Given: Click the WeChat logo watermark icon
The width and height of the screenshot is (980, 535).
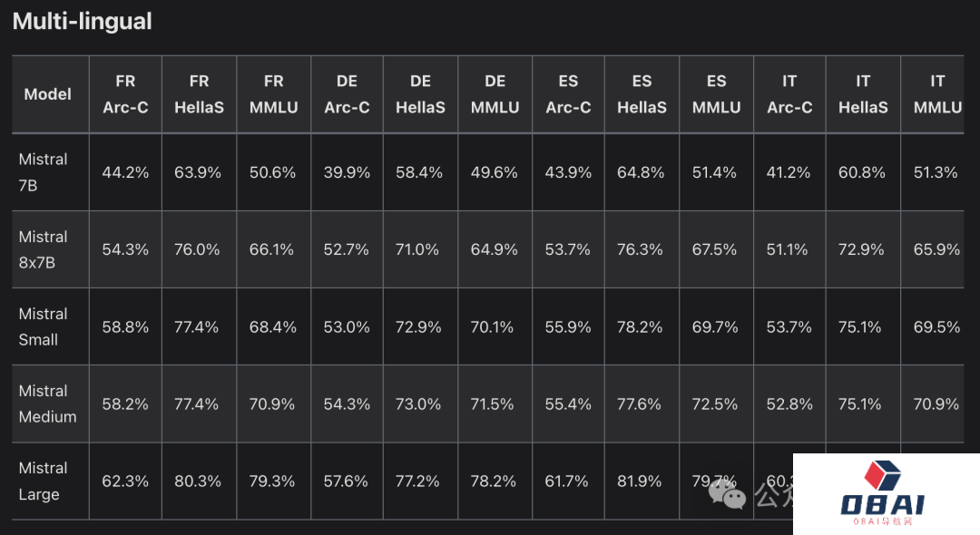Looking at the screenshot, I should pyautogui.click(x=729, y=492).
